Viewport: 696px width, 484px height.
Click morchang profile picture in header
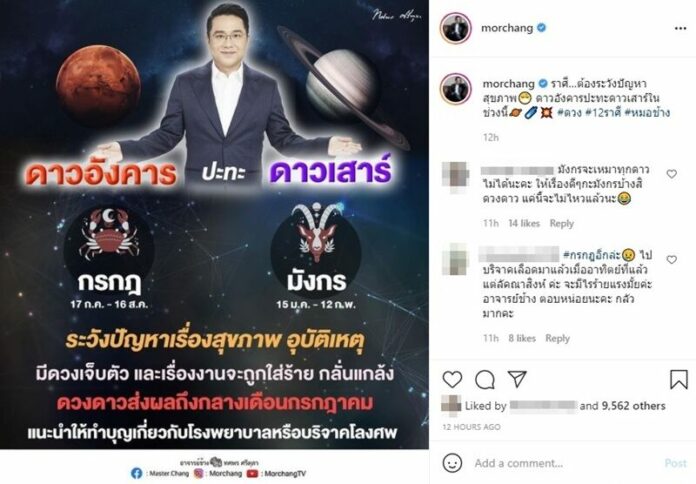(455, 28)
